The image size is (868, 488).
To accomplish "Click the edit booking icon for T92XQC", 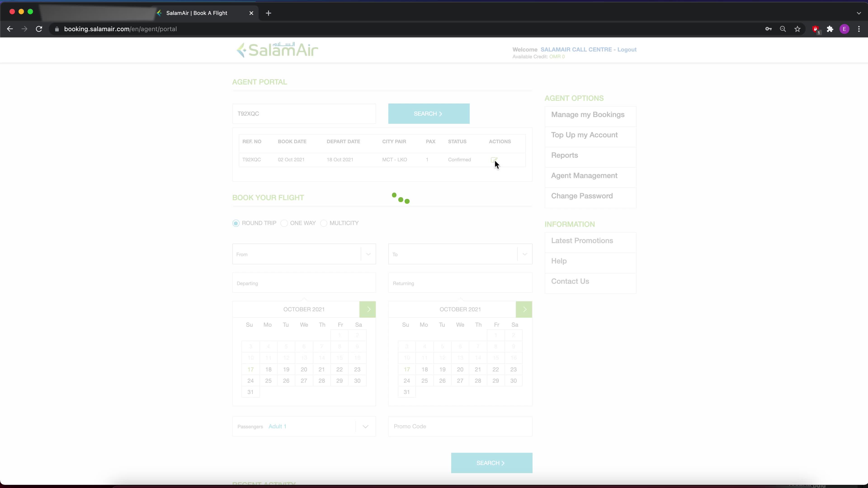I will (494, 160).
